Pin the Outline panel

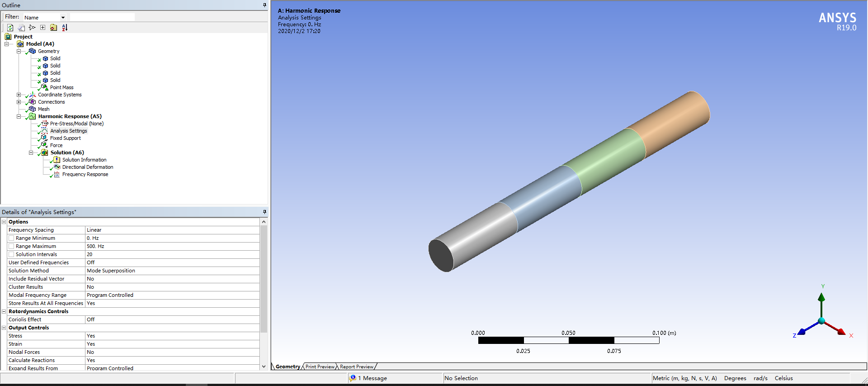(x=264, y=5)
